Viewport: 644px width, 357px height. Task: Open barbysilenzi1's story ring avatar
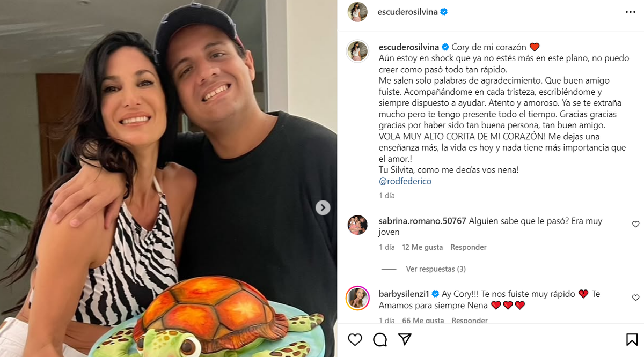[x=357, y=298]
